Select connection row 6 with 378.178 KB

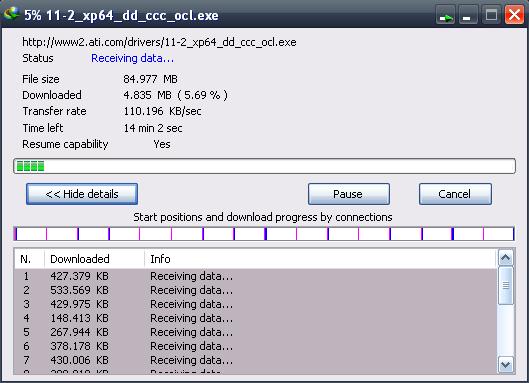tap(255, 346)
